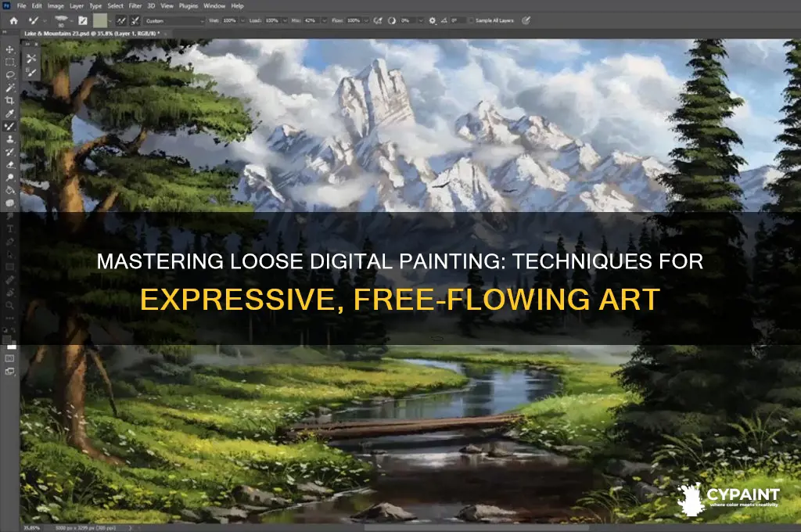Screen dimensions: 801x532
Task: Select the Horizontal Type tool
Action: coord(9,228)
